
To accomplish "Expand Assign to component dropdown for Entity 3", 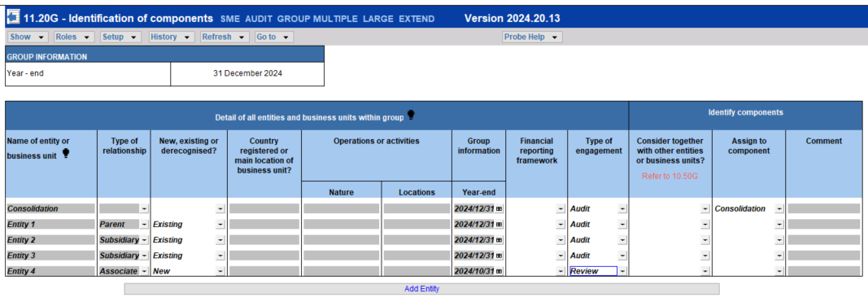I will click(779, 256).
